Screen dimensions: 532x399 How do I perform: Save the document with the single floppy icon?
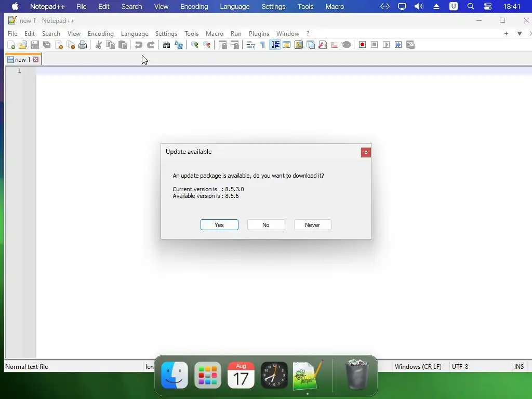35,45
